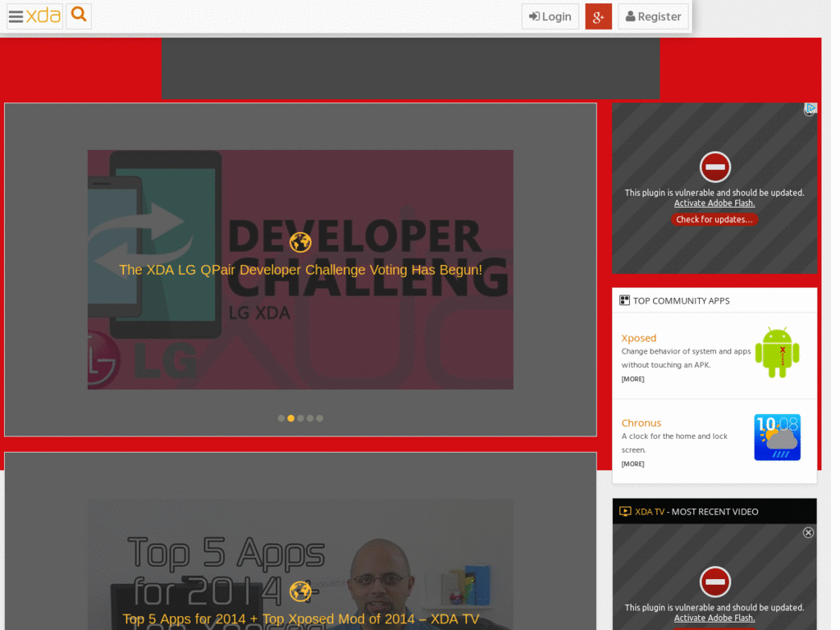The height and width of the screenshot is (630, 840).
Task: Open the Xposed app link
Action: point(638,338)
